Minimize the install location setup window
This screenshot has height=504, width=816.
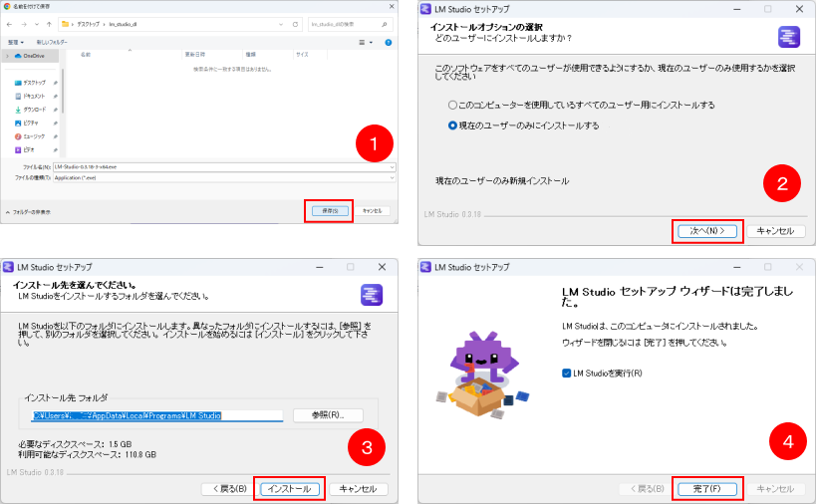tap(320, 267)
